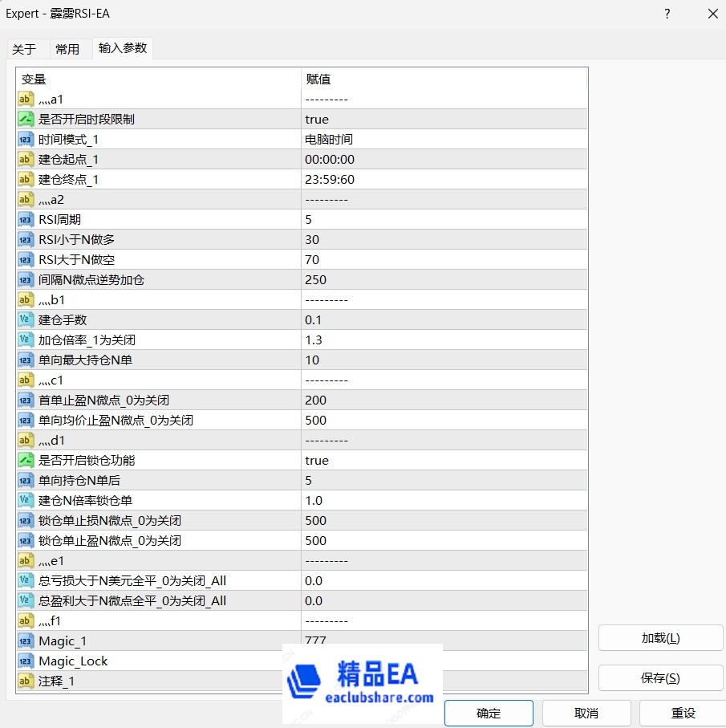The image size is (726, 728).
Task: Click 加载(L) to load settings
Action: coord(649,638)
